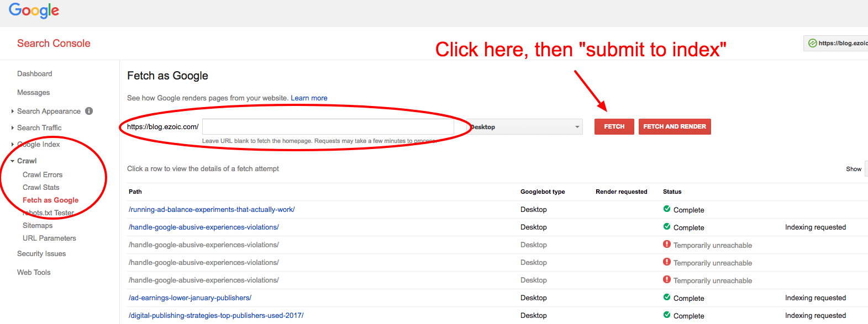Select Sitemaps from sidebar menu

pyautogui.click(x=38, y=225)
